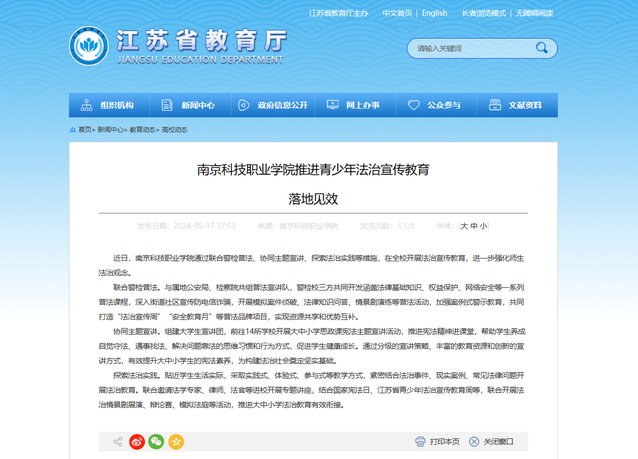
Task: Switch to the English site
Action: tap(434, 13)
